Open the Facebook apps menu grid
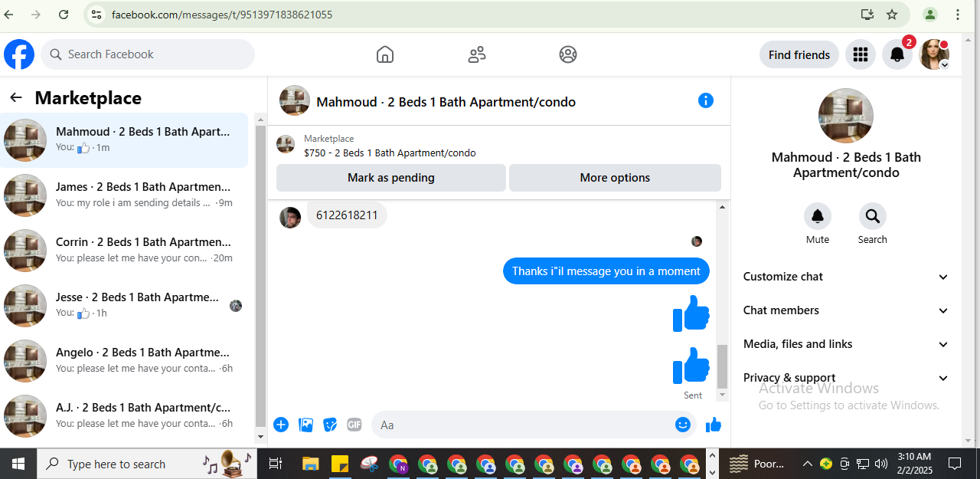 861,54
